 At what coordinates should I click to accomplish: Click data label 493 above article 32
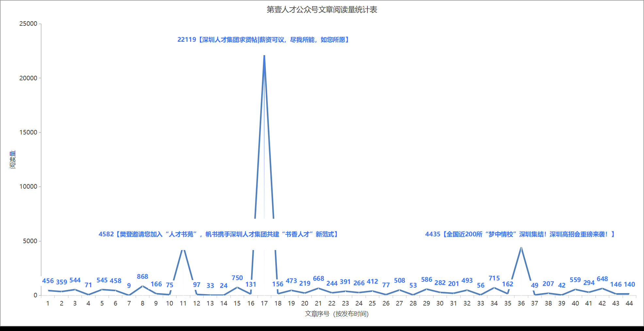point(467,280)
